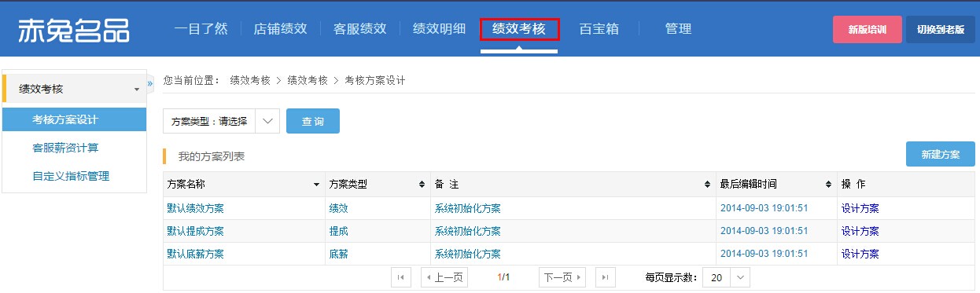Open the 管理 tab
Screen dimensions: 980x293
pos(678,29)
